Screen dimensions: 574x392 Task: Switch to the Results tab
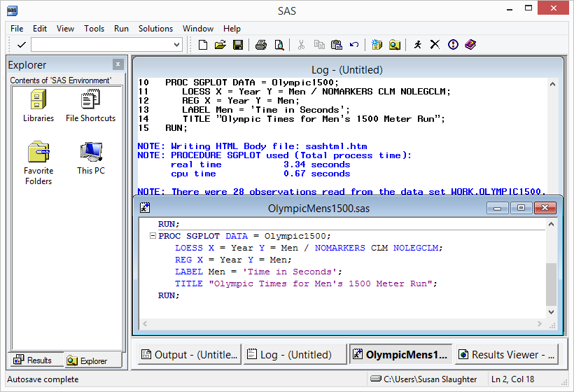coord(36,360)
